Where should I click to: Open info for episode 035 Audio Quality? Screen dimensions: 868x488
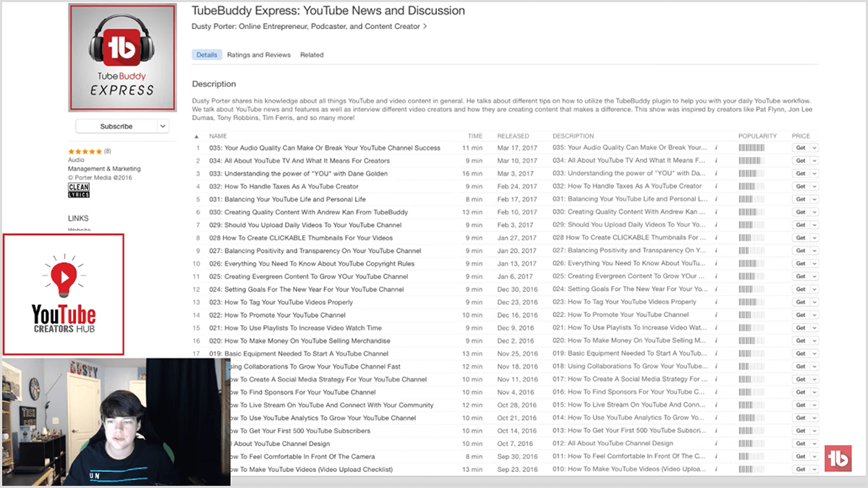coord(715,148)
